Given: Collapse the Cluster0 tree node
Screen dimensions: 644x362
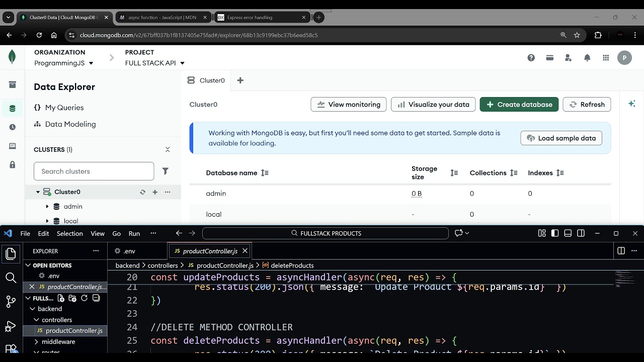Looking at the screenshot, I should (38, 192).
